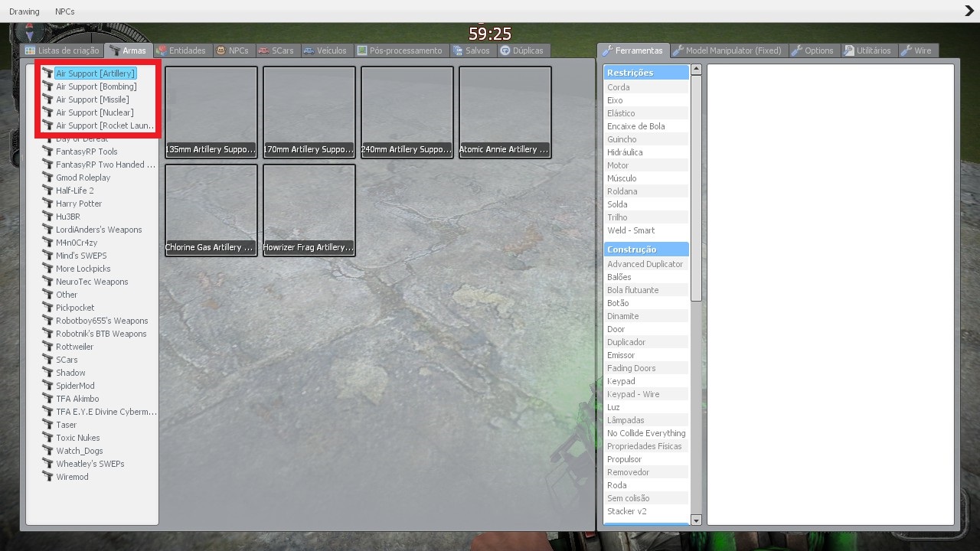This screenshot has height=551, width=980.
Task: Collapse the Construção tool category
Action: point(646,249)
